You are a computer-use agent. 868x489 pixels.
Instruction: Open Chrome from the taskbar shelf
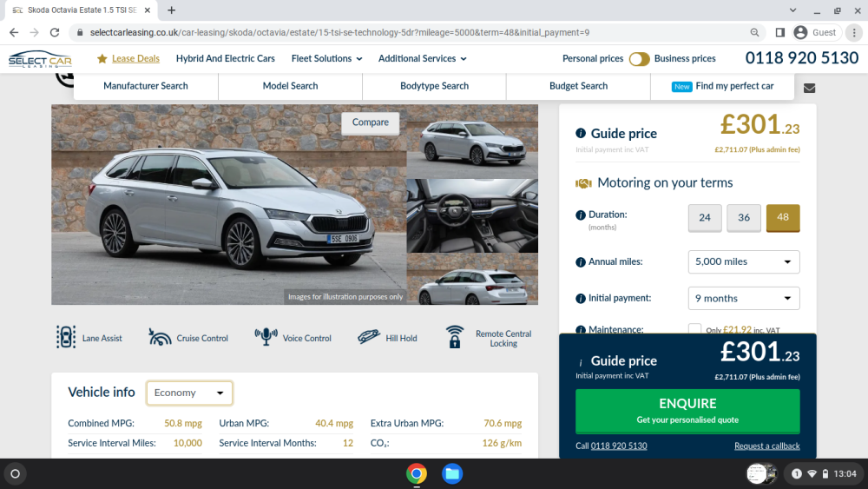(x=417, y=473)
